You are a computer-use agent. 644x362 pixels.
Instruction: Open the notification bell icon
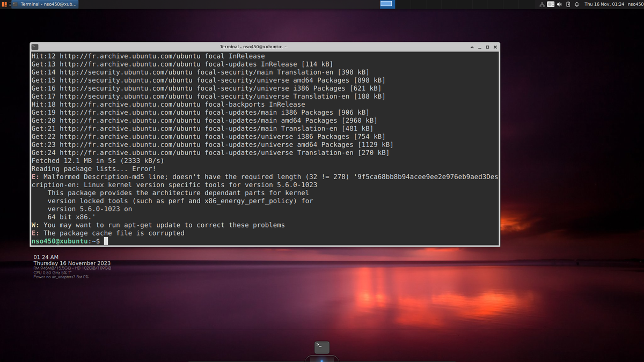tap(577, 4)
